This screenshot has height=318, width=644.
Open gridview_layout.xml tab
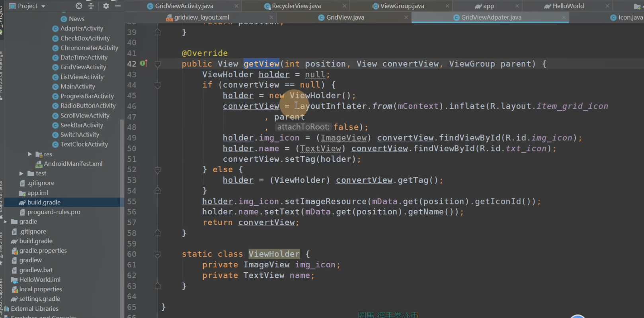(201, 18)
